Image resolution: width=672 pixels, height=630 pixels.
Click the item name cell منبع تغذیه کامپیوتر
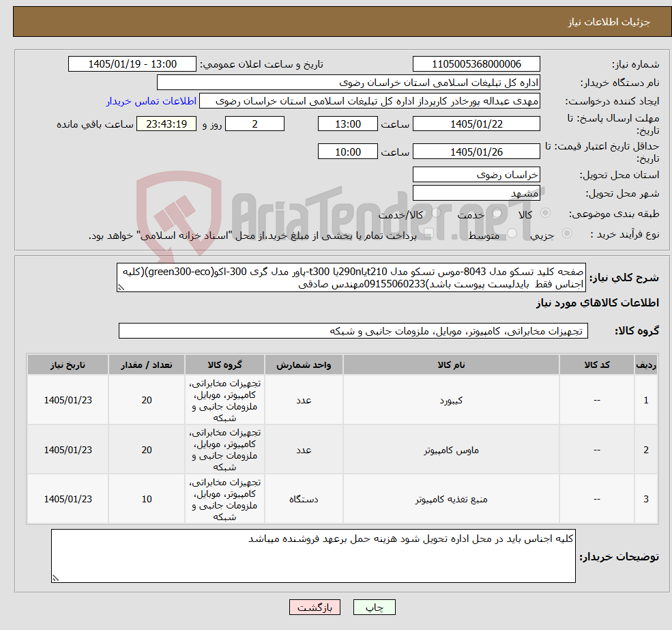click(x=451, y=499)
